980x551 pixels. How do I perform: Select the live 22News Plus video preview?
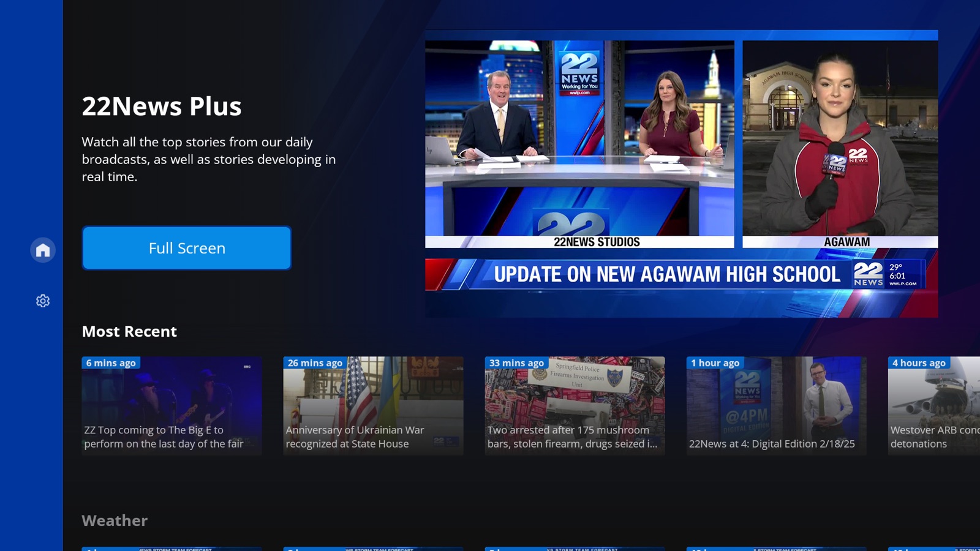[x=681, y=174]
